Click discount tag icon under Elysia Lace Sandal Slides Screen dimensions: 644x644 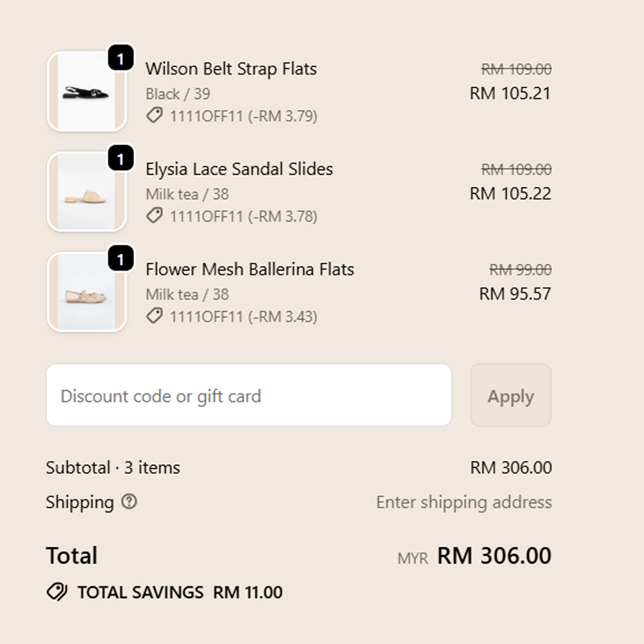tap(154, 216)
